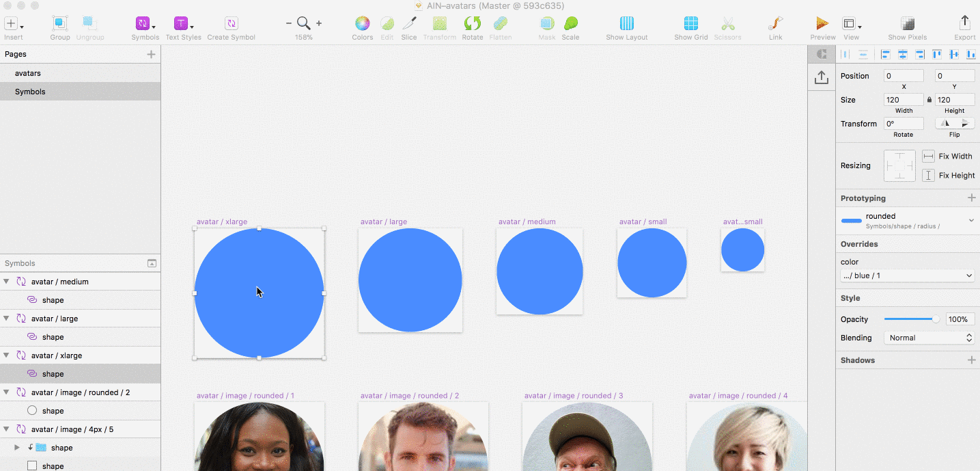Viewport: 980px width, 471px height.
Task: Click the Position X input field
Action: pyautogui.click(x=904, y=76)
